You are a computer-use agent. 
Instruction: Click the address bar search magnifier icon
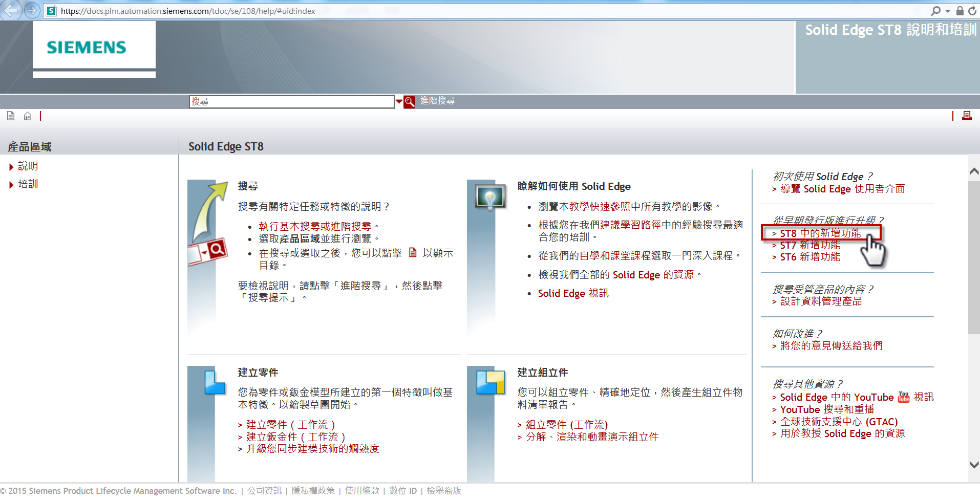[935, 11]
